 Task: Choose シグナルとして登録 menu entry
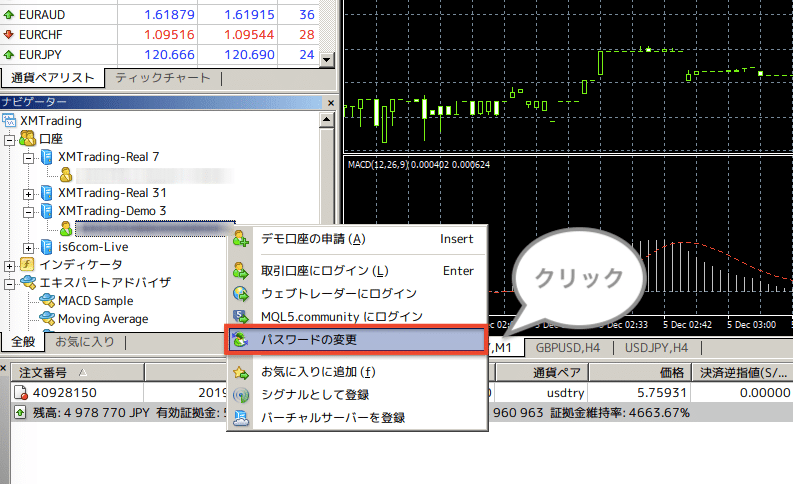tap(357, 395)
